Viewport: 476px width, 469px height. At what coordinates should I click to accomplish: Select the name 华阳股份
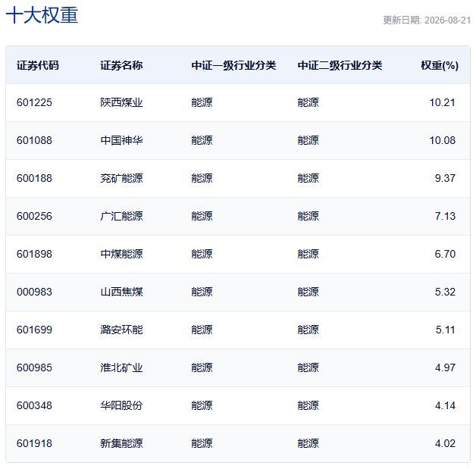coord(121,406)
